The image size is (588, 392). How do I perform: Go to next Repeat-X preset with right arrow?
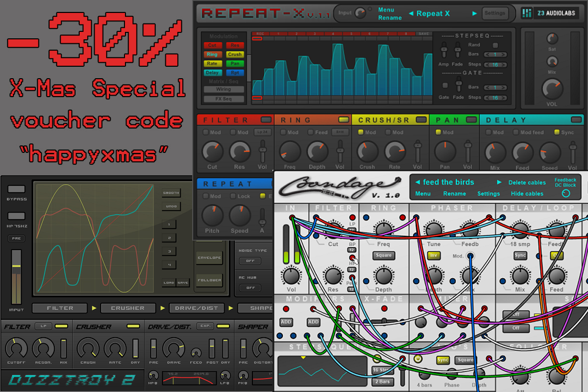coord(474,13)
